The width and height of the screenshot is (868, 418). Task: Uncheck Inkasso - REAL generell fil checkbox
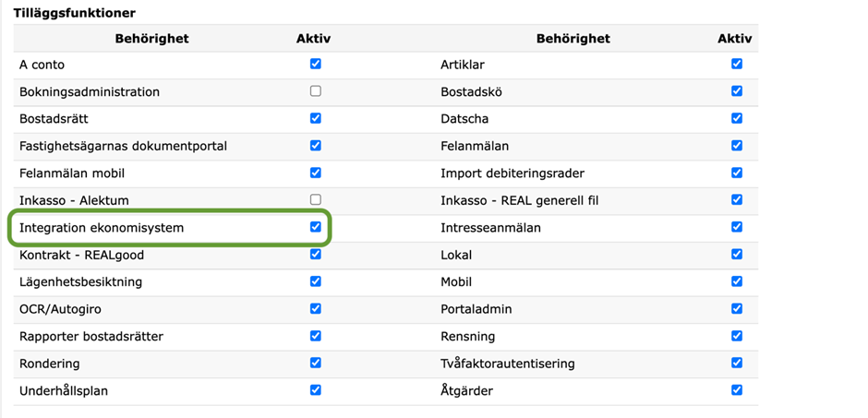737,199
